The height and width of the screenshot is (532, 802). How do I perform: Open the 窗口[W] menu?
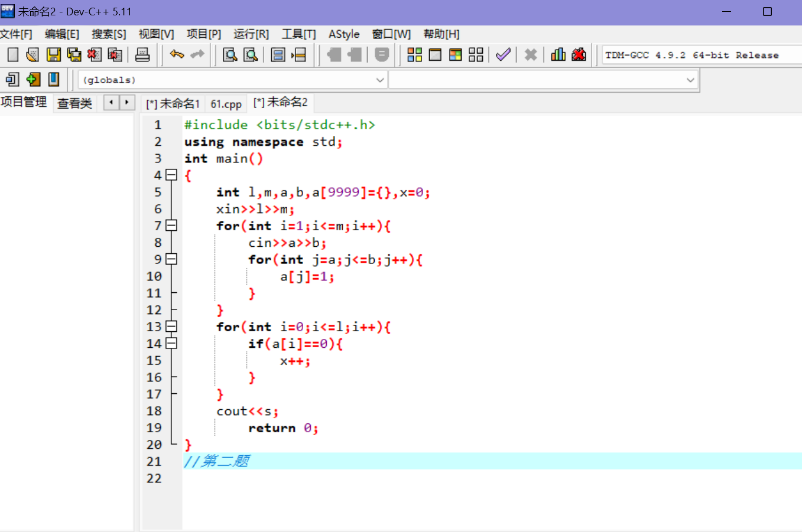tap(391, 34)
